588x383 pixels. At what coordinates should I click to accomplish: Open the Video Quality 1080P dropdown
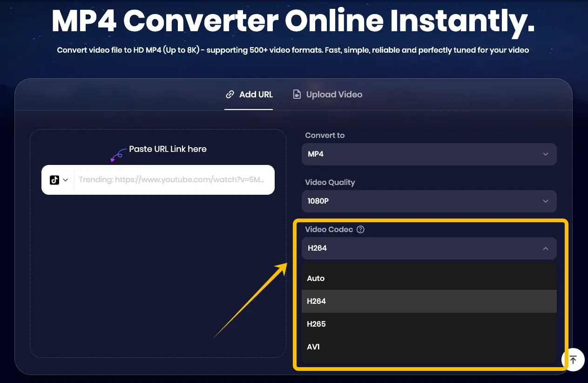pos(428,201)
